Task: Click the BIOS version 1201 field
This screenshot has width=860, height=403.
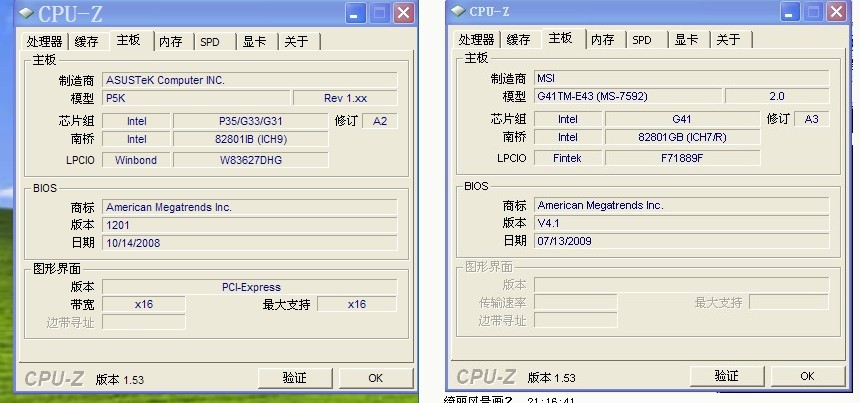Action: [250, 225]
